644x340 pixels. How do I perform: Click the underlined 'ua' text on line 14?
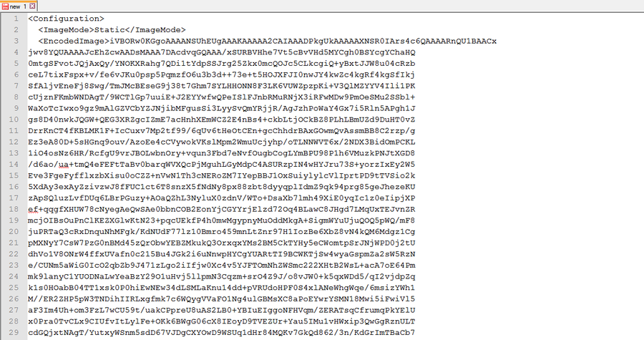click(64, 164)
